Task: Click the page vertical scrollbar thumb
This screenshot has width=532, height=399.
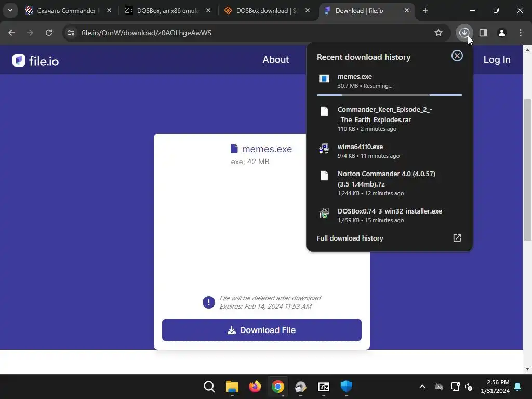Action: pyautogui.click(x=527, y=169)
